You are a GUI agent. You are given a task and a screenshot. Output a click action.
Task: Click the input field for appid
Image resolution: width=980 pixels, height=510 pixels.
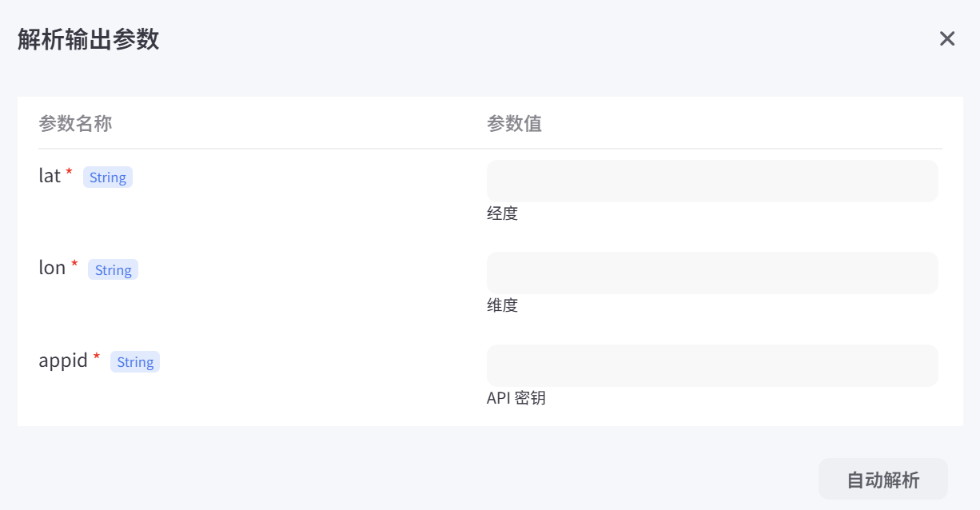[712, 365]
